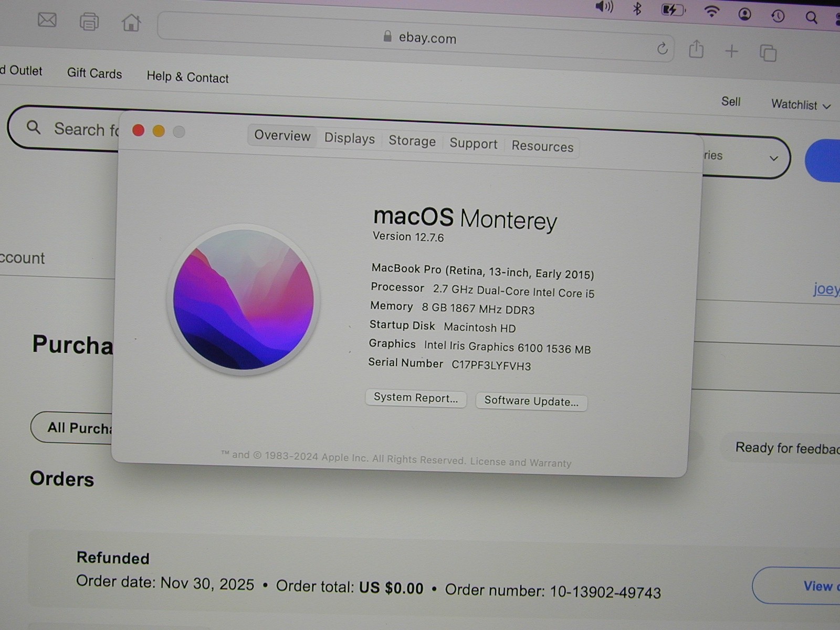Click the Orders heading
The width and height of the screenshot is (840, 630).
pyautogui.click(x=62, y=479)
